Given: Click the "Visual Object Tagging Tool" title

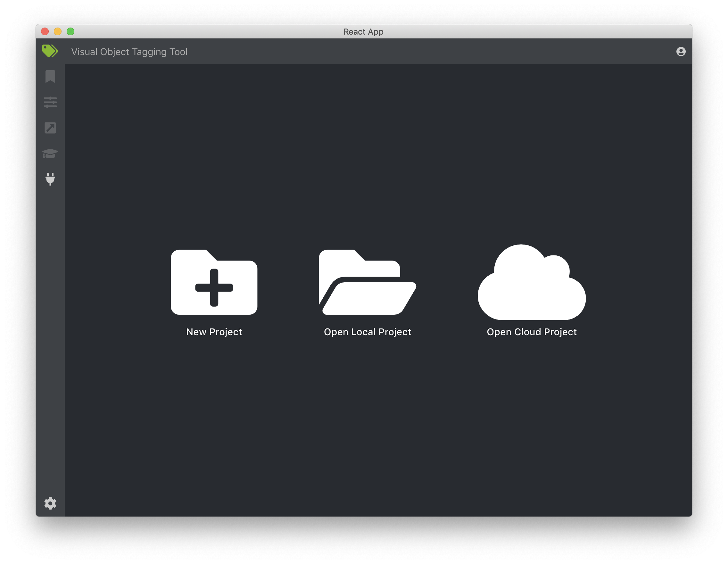Looking at the screenshot, I should [129, 52].
